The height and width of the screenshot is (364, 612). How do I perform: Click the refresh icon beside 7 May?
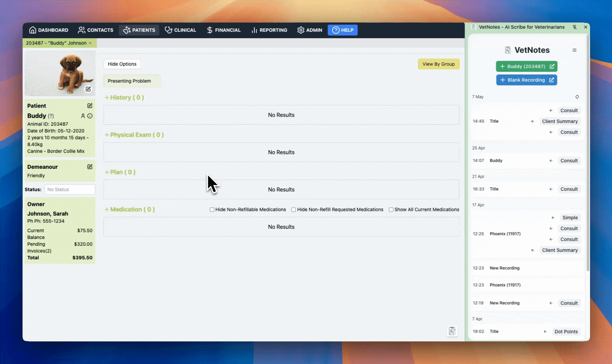(x=577, y=97)
